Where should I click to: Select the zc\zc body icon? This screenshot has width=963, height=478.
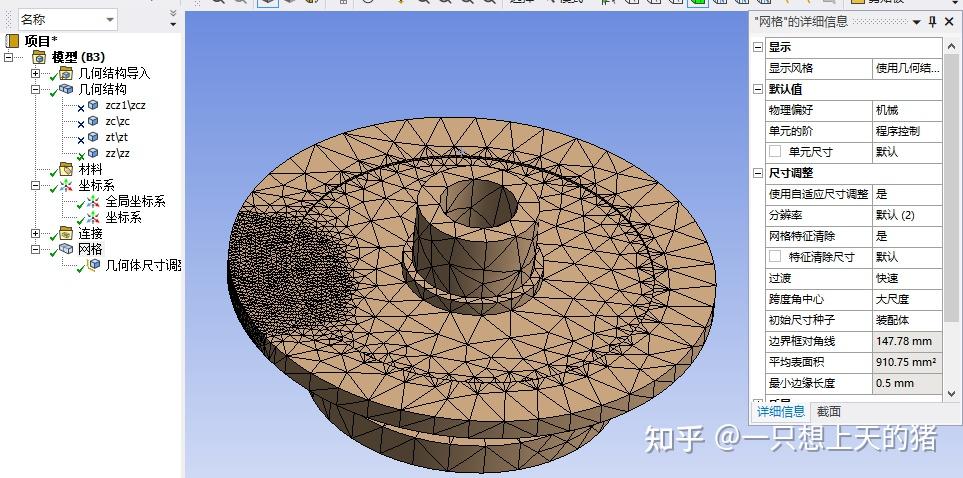pyautogui.click(x=93, y=121)
